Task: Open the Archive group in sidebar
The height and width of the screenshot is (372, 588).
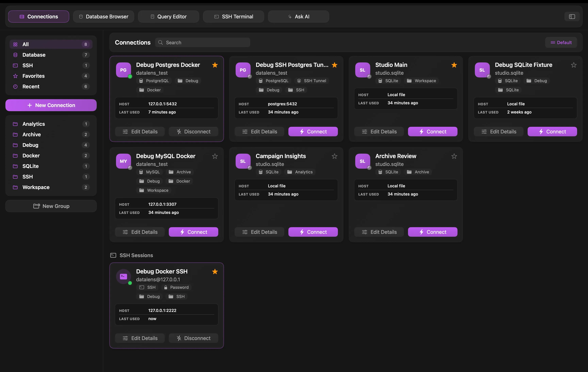Action: click(51, 135)
